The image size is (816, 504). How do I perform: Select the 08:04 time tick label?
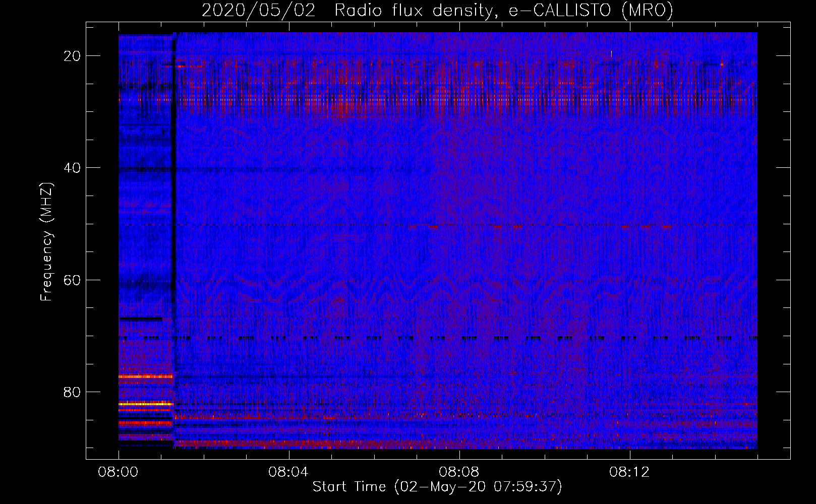pyautogui.click(x=288, y=472)
